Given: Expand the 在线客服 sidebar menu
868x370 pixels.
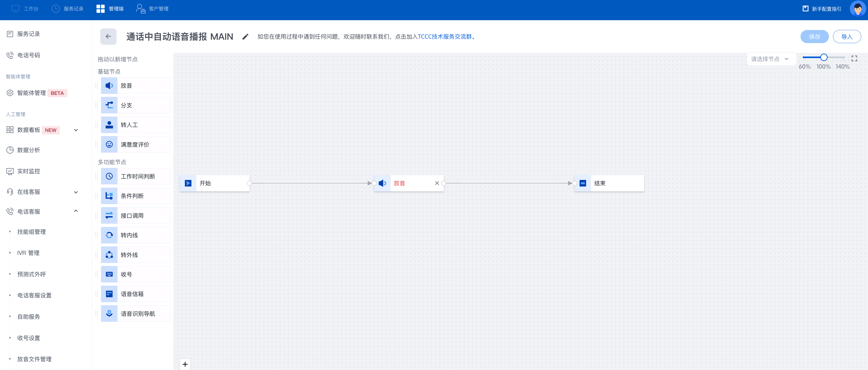Looking at the screenshot, I should (76, 192).
